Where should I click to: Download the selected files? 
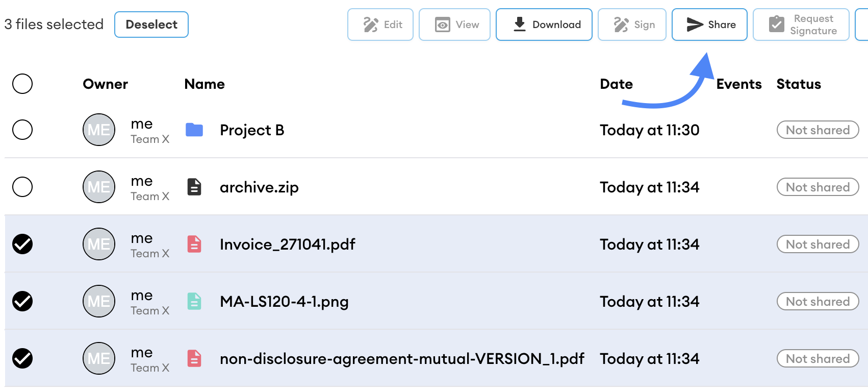tap(544, 25)
